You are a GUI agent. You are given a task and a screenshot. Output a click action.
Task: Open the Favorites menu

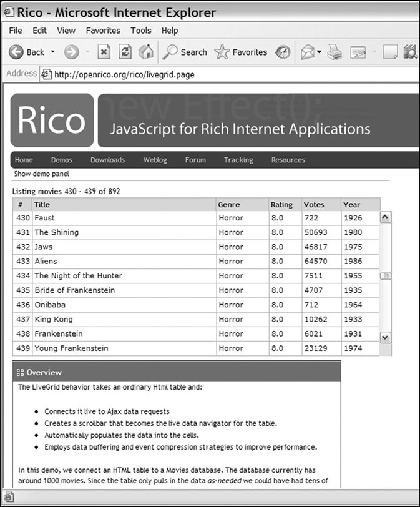click(103, 31)
